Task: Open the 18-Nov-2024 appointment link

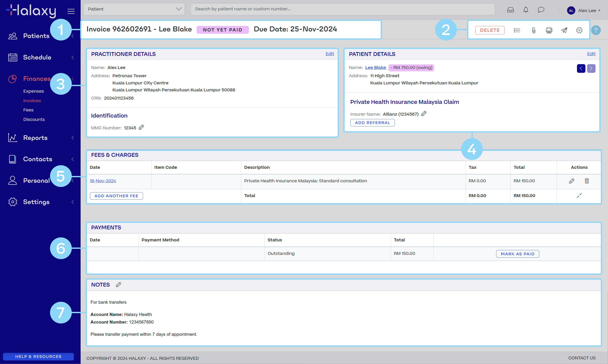Action: tap(103, 181)
